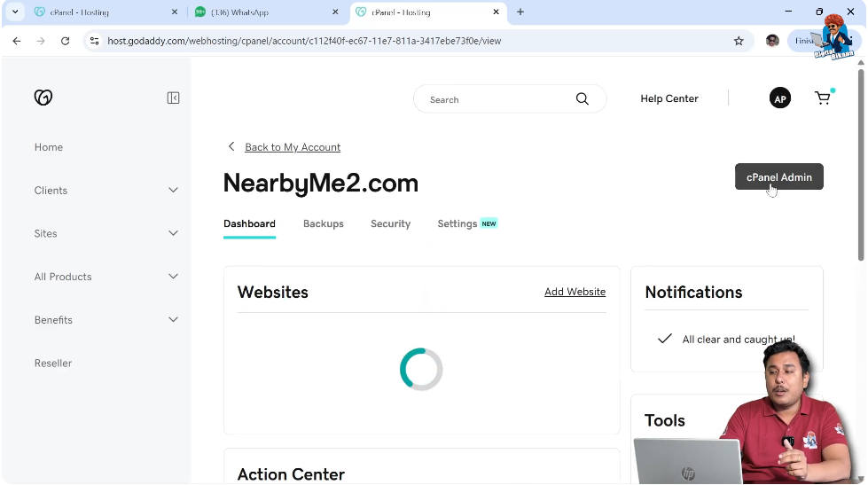Image resolution: width=868 pixels, height=485 pixels.
Task: Expand the Sites menu chevron
Action: 173,233
